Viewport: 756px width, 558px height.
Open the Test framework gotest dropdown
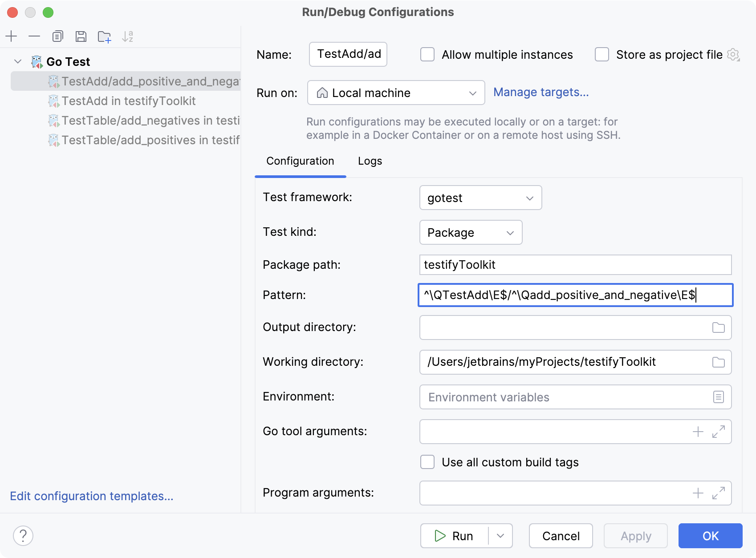[x=480, y=198]
